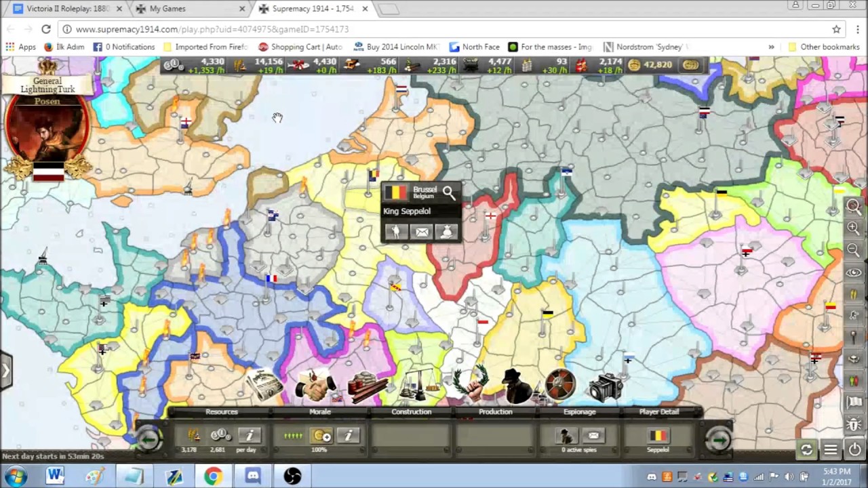Click the France flag on the map
This screenshot has height=488, width=868.
(x=271, y=279)
